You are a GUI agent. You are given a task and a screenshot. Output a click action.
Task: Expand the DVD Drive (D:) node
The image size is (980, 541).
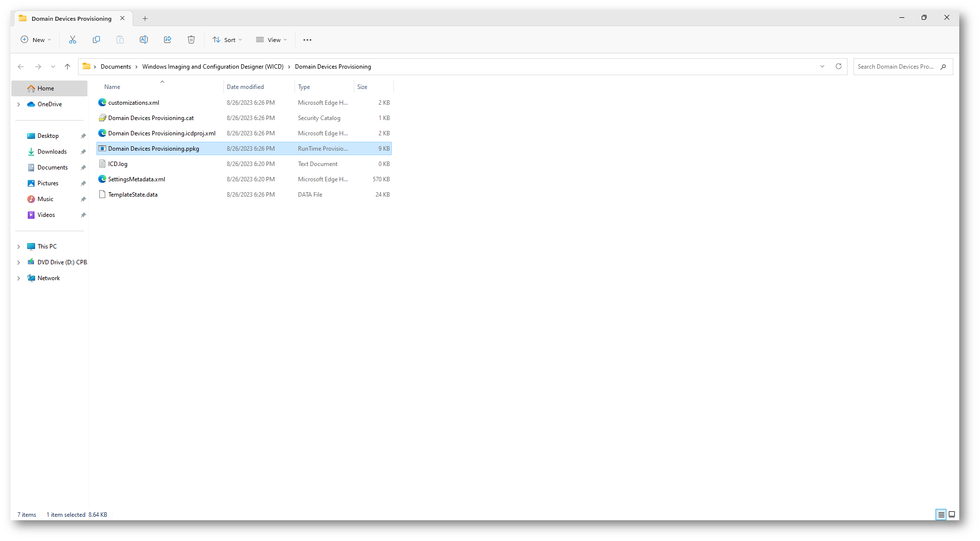19,262
